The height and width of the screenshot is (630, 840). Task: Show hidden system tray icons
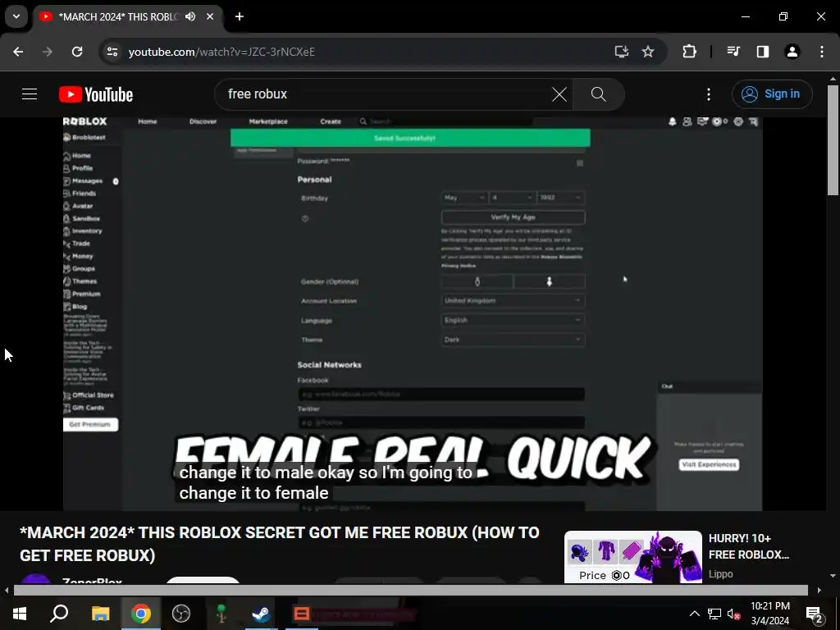click(694, 614)
